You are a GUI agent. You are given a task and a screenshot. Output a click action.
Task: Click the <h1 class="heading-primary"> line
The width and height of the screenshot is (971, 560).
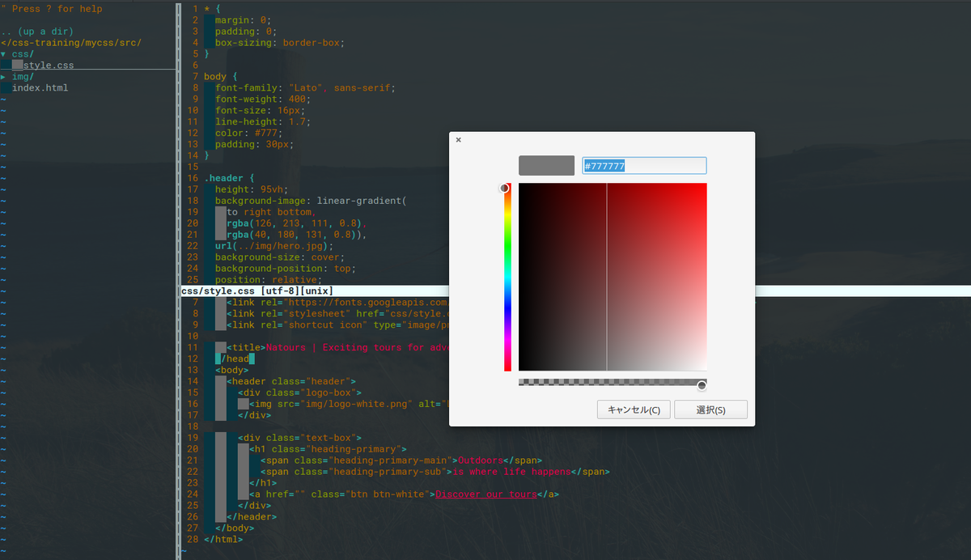coord(328,451)
